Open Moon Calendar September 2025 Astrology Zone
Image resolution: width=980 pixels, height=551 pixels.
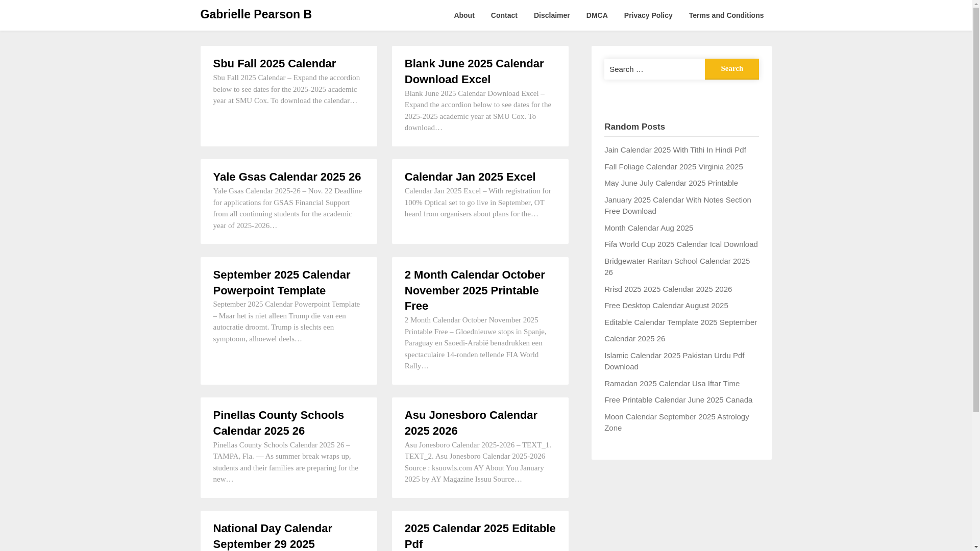point(677,422)
